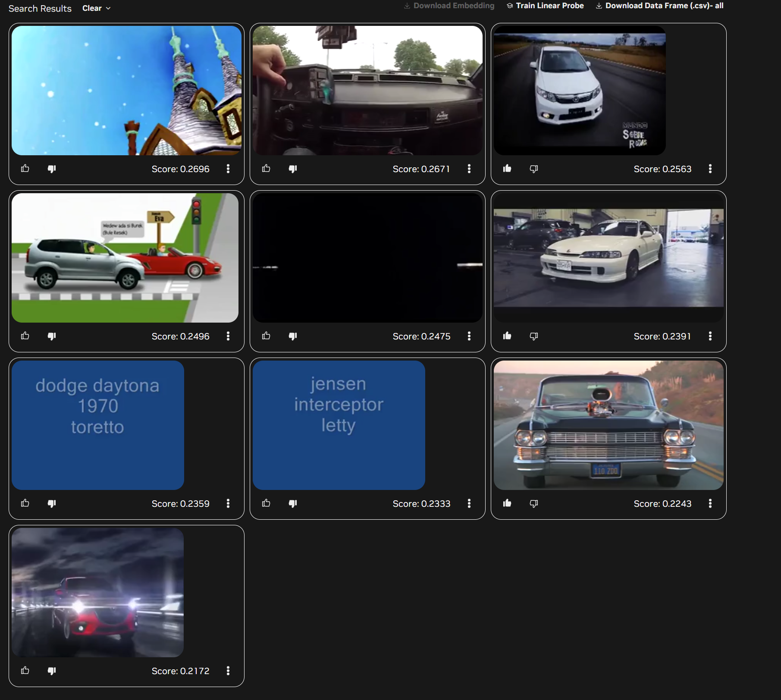Open options menu for score 0.2243 card
Viewport: 781px width, 700px height.
coord(710,503)
